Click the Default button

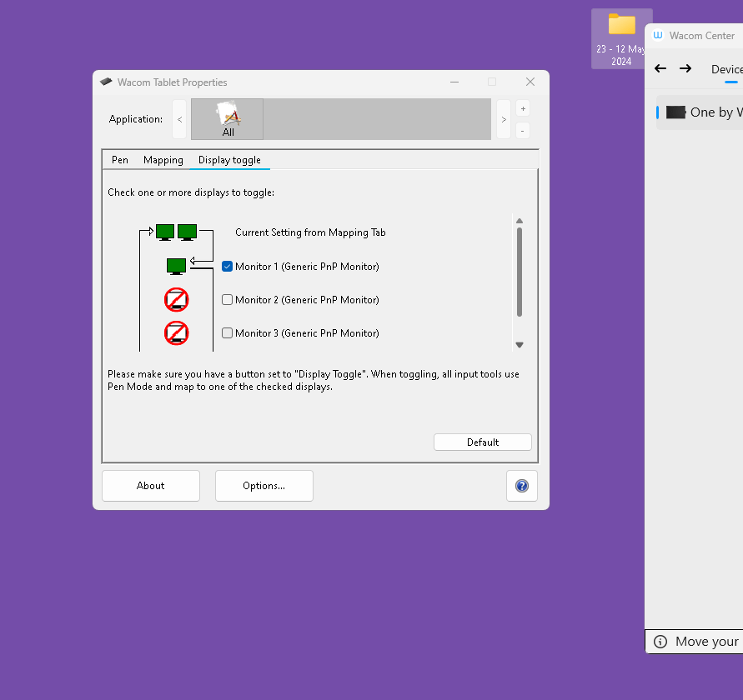[482, 442]
